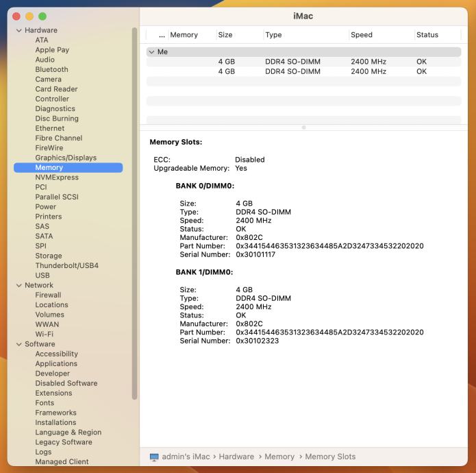Select Apple Pay in the sidebar
The height and width of the screenshot is (473, 476).
tap(52, 50)
